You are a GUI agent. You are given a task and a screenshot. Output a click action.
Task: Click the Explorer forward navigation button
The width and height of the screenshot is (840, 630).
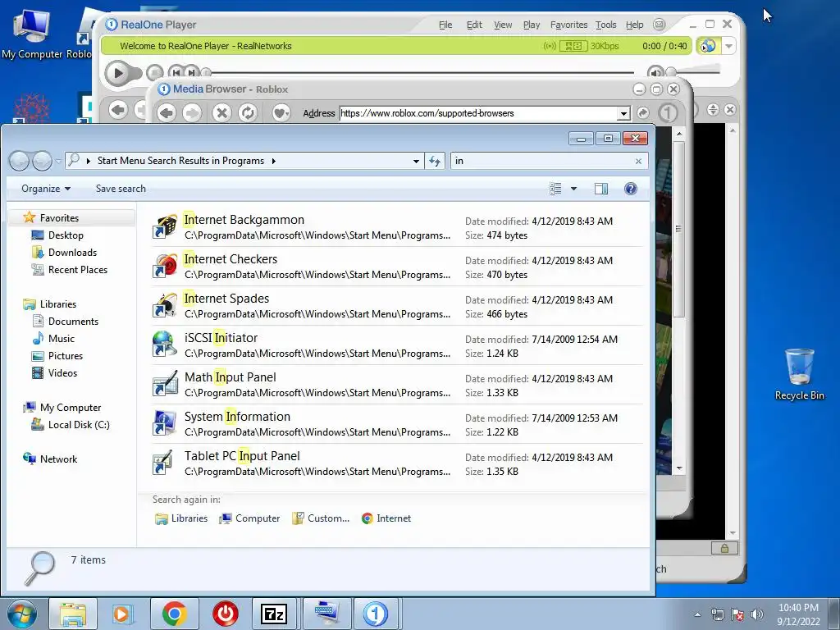42,160
